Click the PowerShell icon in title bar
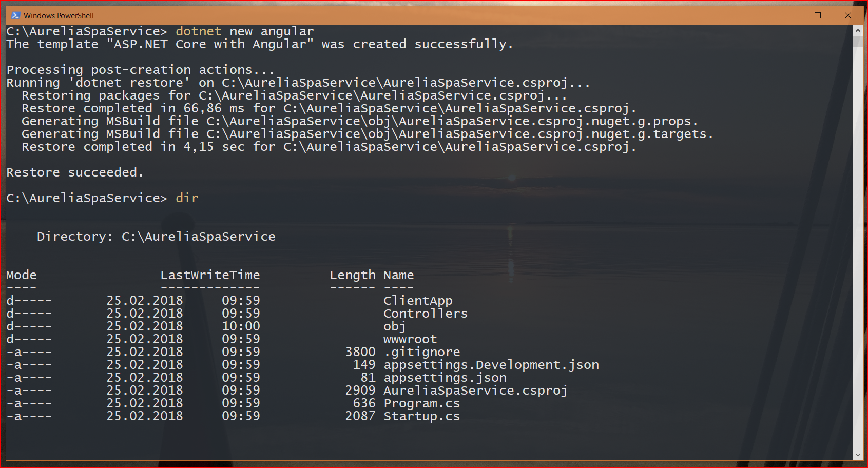Viewport: 868px width, 468px height. pos(15,15)
